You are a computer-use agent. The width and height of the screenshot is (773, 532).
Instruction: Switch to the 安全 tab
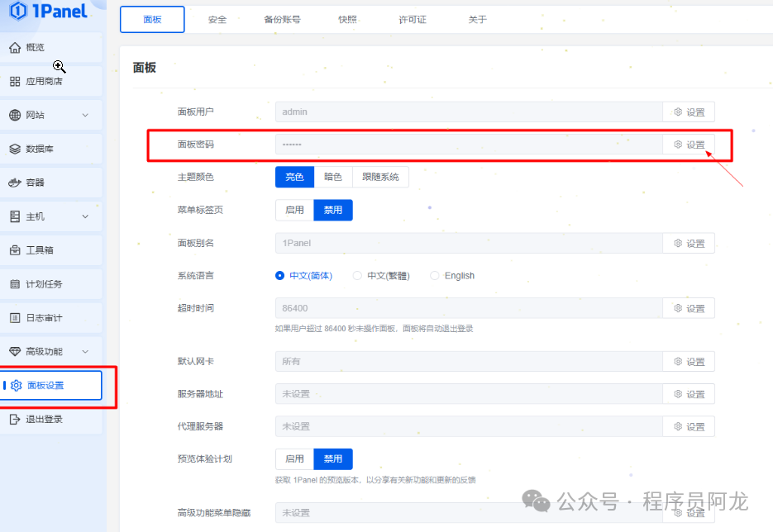point(217,20)
